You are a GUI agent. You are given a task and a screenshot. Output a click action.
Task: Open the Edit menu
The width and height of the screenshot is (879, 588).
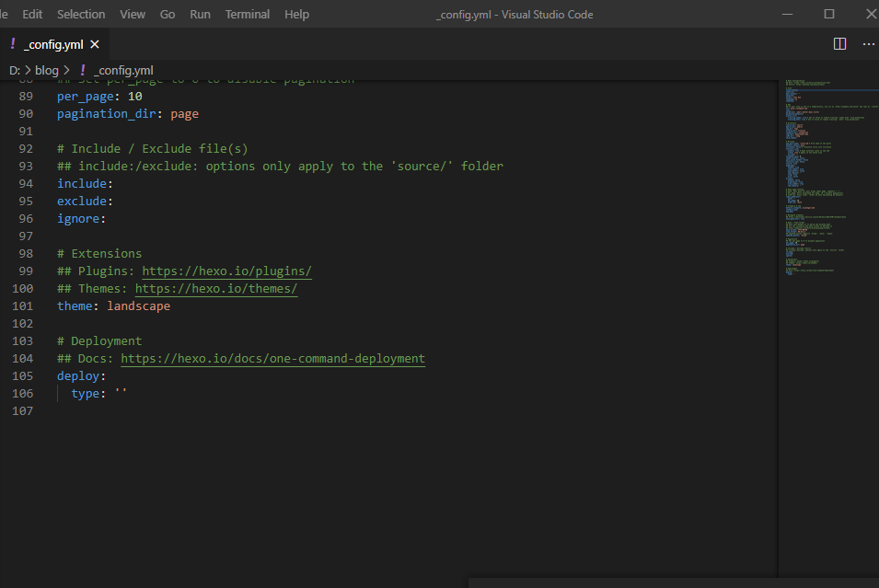click(32, 15)
